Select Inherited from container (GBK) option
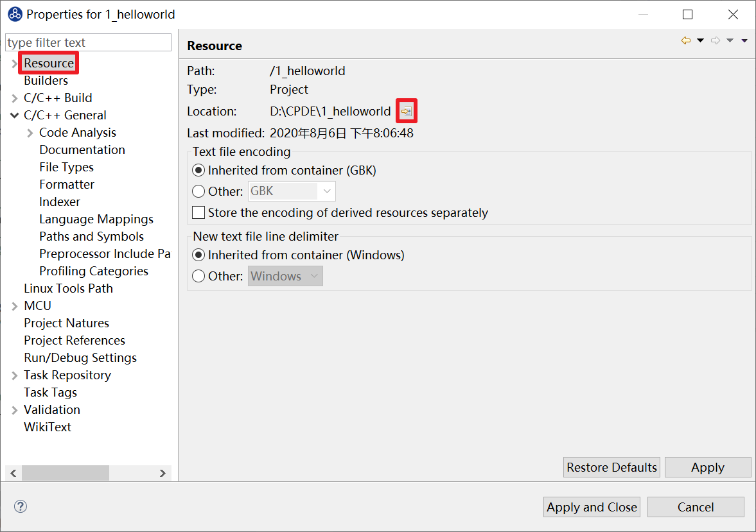This screenshot has height=532, width=756. pyautogui.click(x=199, y=171)
